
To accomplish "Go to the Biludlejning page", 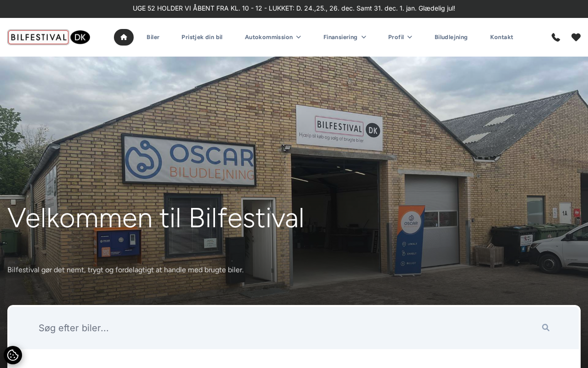I will pyautogui.click(x=451, y=37).
